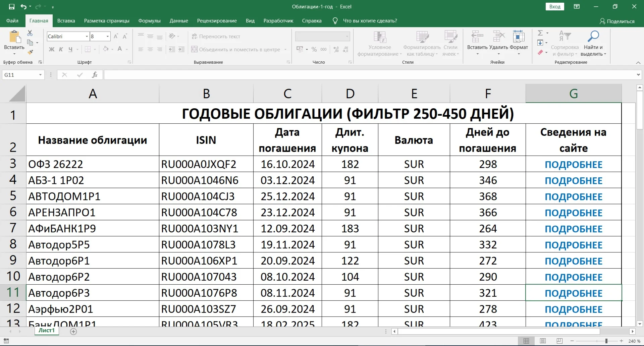Switch to the Данные ribbon tab
The width and height of the screenshot is (644, 346).
pos(179,20)
